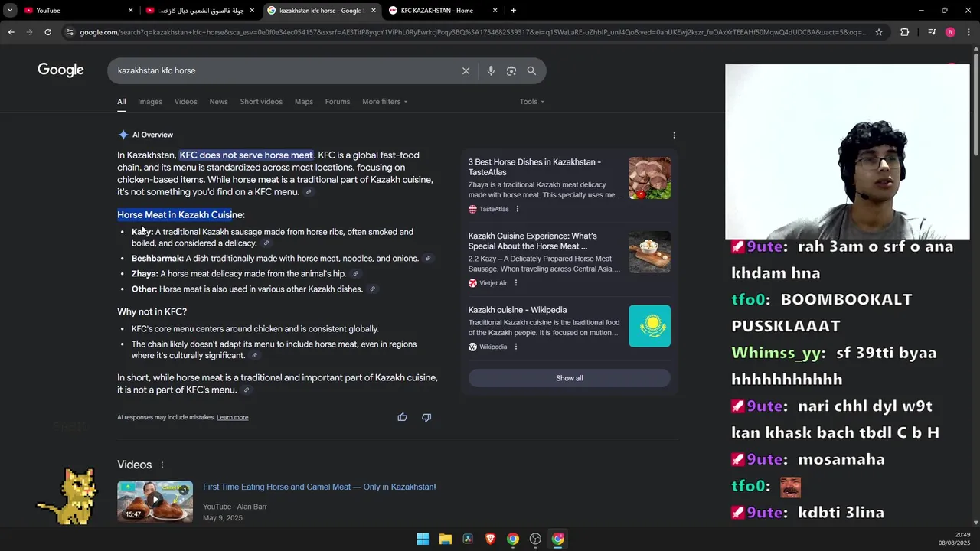Click the Show all sources button

[569, 378]
